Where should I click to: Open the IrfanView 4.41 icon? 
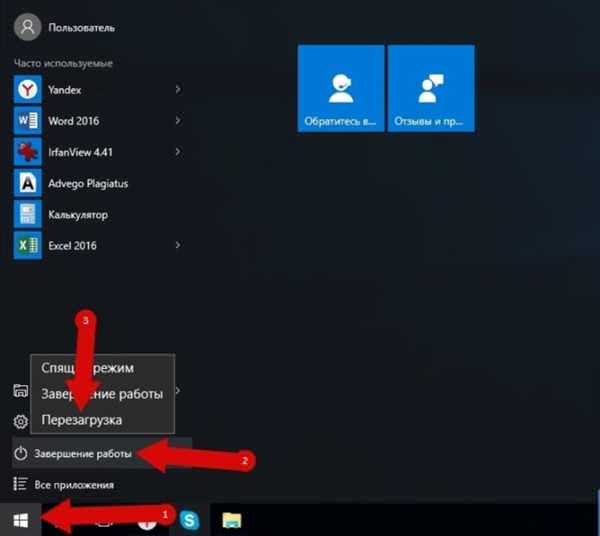[28, 152]
